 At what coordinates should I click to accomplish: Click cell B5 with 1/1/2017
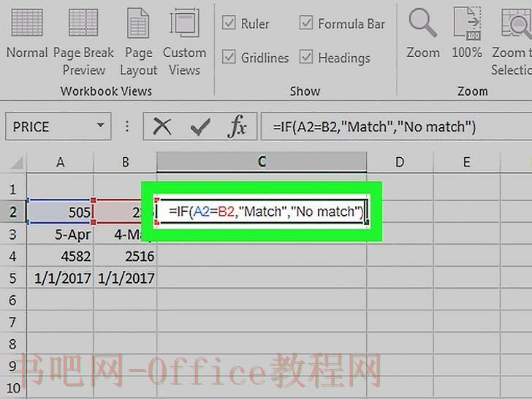point(125,278)
